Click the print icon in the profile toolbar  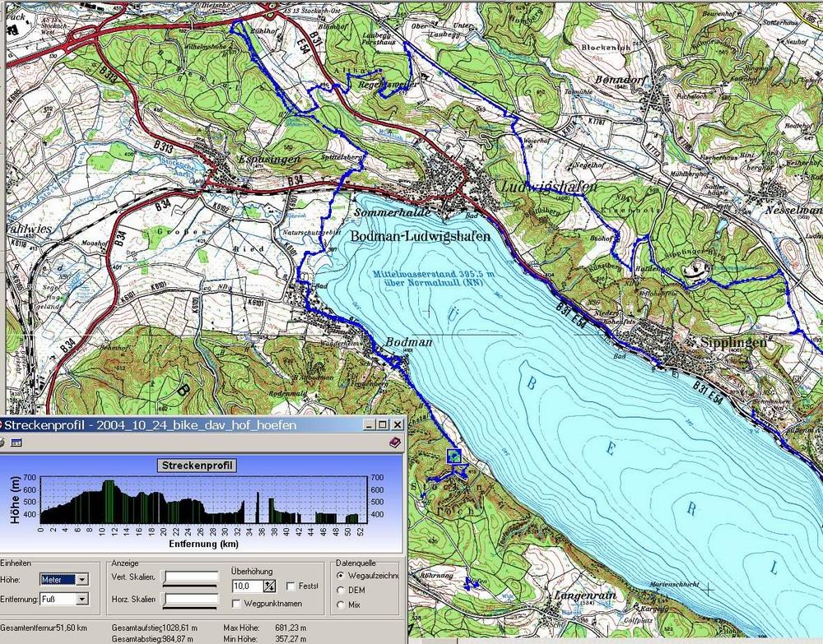click(x=2, y=442)
